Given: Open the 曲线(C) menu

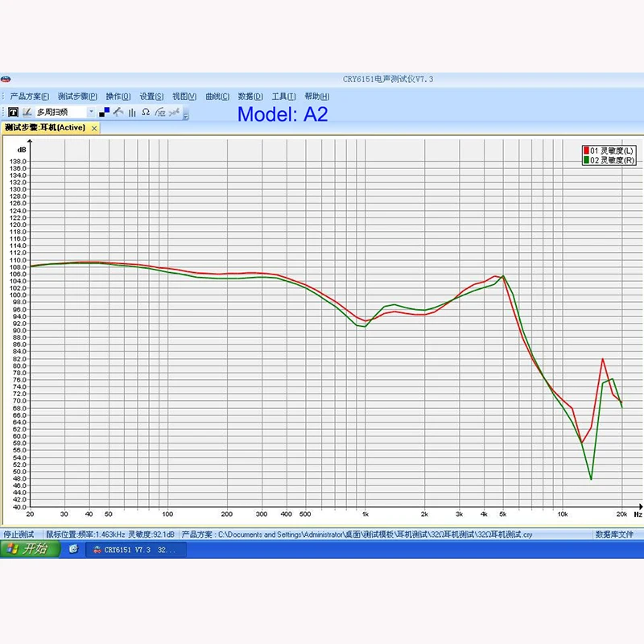Looking at the screenshot, I should [217, 97].
